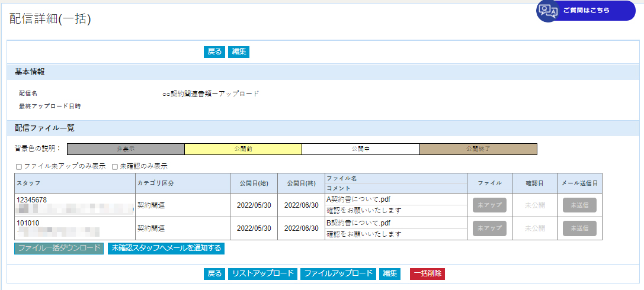Click the メール送信日 column header
The height and width of the screenshot is (290, 644).
579,183
